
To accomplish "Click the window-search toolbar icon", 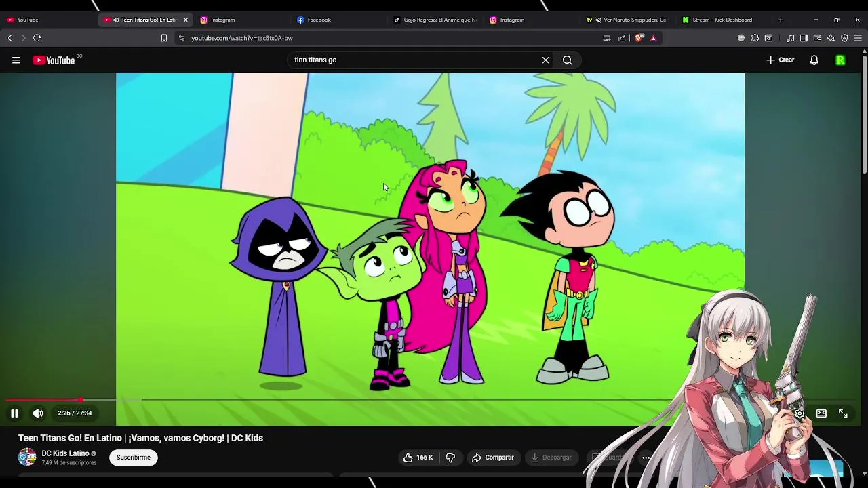I will pos(768,38).
